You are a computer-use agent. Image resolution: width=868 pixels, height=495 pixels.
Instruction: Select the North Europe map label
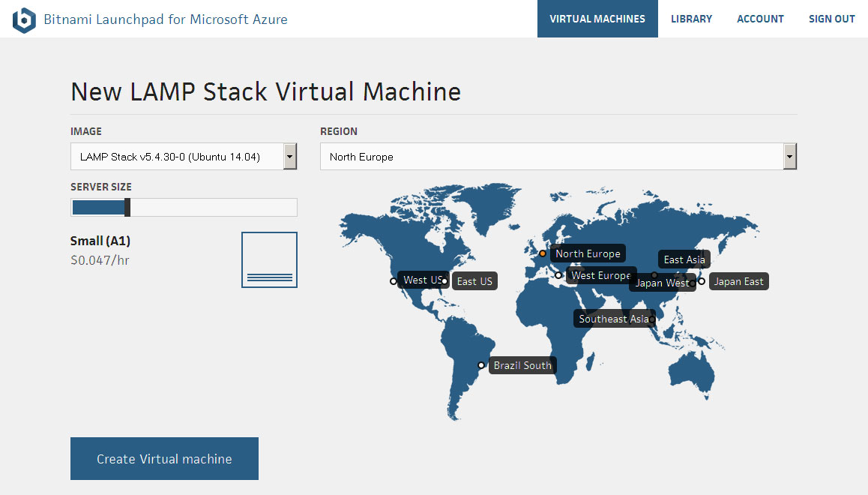click(588, 253)
